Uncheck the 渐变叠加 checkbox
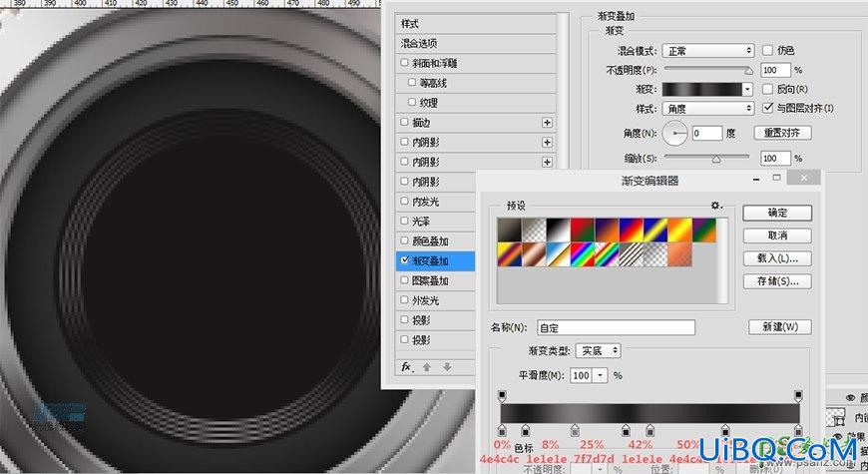Image resolution: width=868 pixels, height=474 pixels. 405,260
